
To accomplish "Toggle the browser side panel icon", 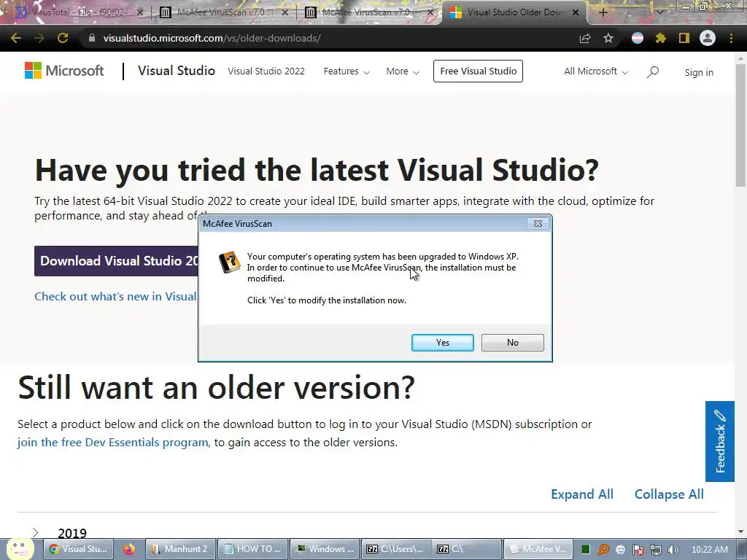I will [684, 38].
